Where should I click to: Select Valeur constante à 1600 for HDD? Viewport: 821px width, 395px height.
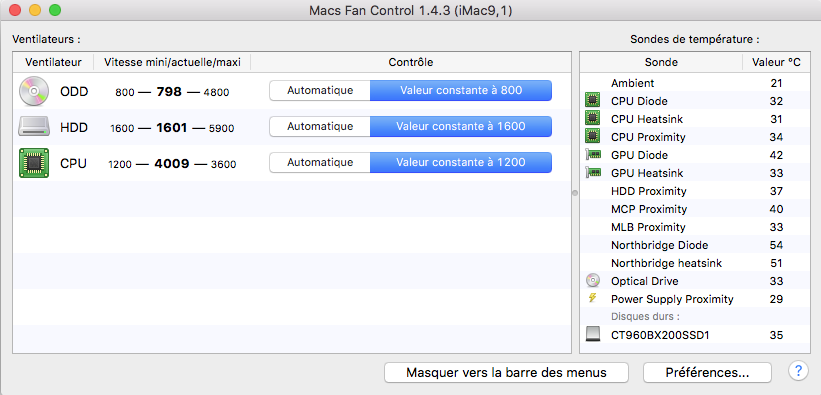pyautogui.click(x=461, y=126)
